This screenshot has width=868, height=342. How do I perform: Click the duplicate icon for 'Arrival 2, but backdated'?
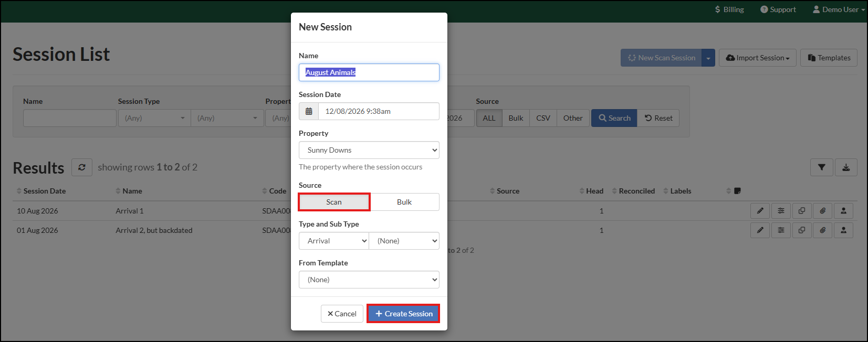[x=802, y=230]
